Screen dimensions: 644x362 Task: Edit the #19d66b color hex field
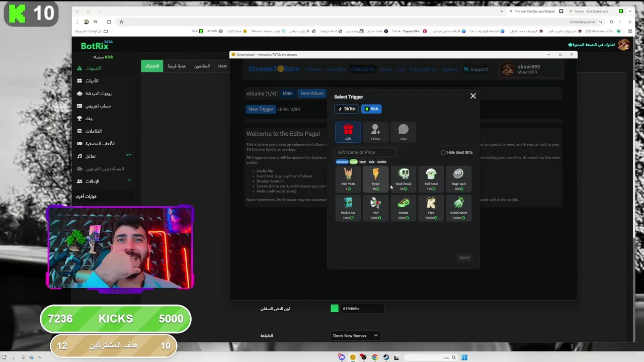[362, 308]
